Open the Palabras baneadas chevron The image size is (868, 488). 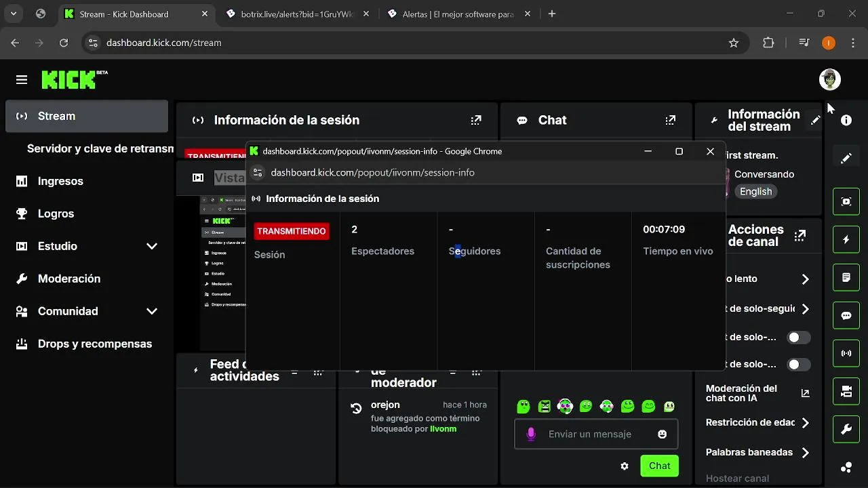[805, 452]
